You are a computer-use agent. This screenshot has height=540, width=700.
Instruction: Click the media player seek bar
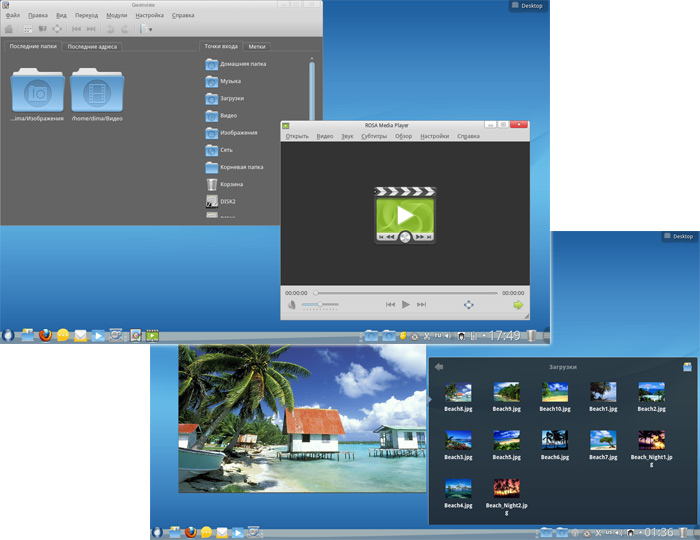pos(405,293)
